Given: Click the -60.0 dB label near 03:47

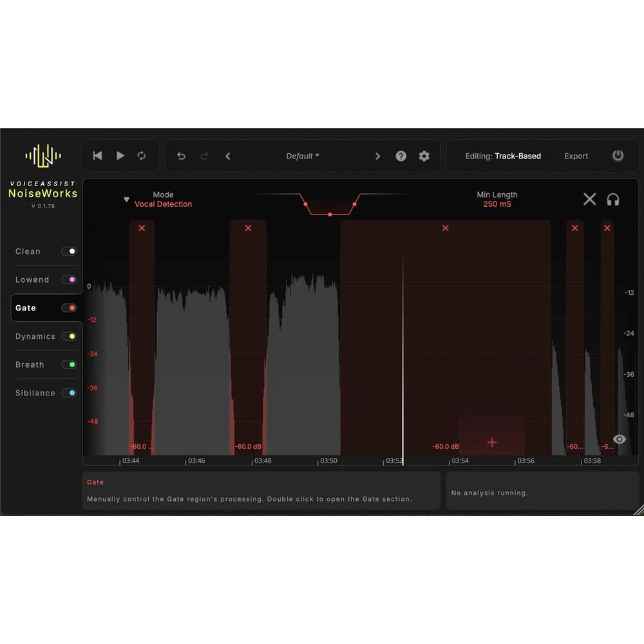Looking at the screenshot, I should click(248, 446).
